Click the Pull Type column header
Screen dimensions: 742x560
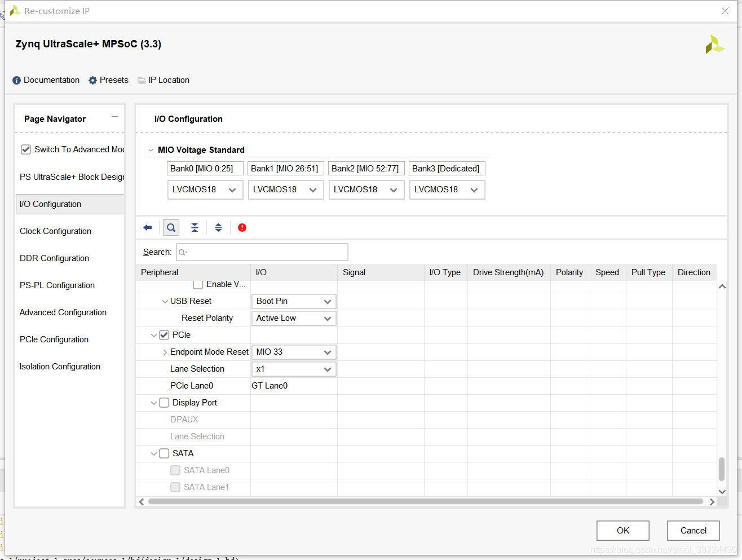click(x=648, y=272)
